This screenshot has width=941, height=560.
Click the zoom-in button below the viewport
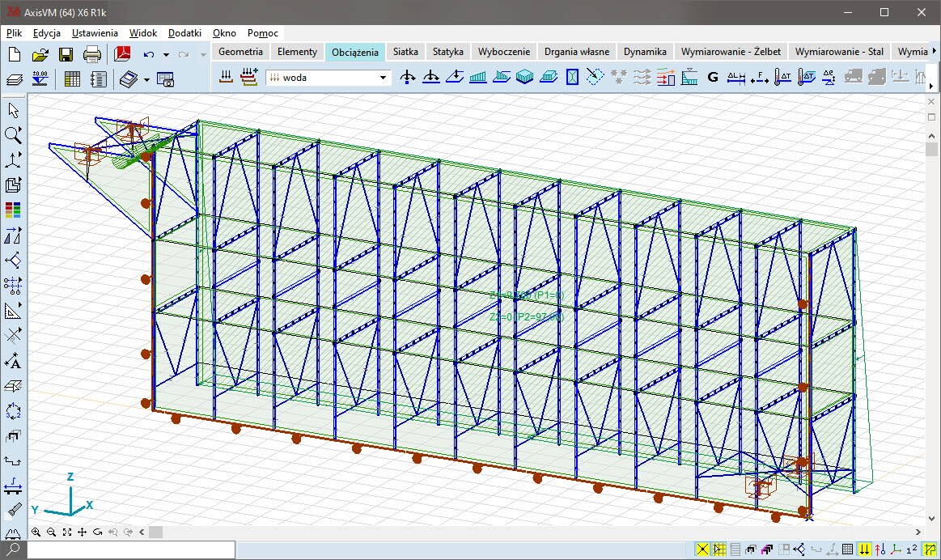pyautogui.click(x=36, y=532)
